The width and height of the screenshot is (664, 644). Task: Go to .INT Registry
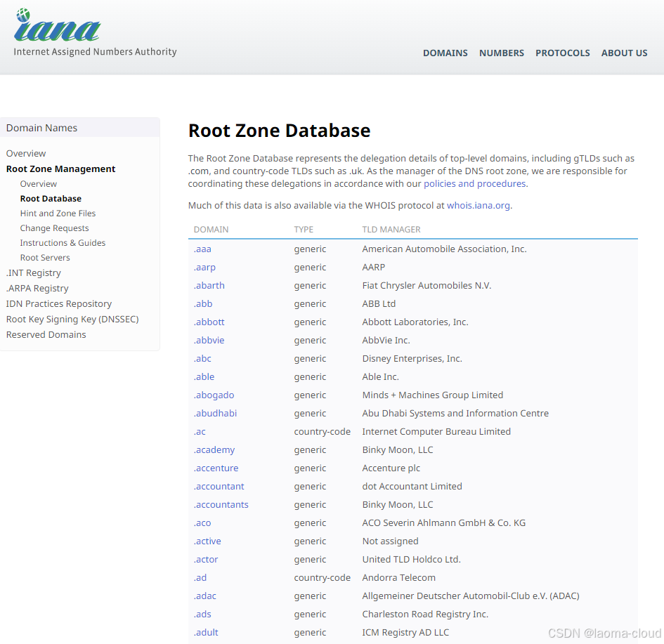coord(34,273)
